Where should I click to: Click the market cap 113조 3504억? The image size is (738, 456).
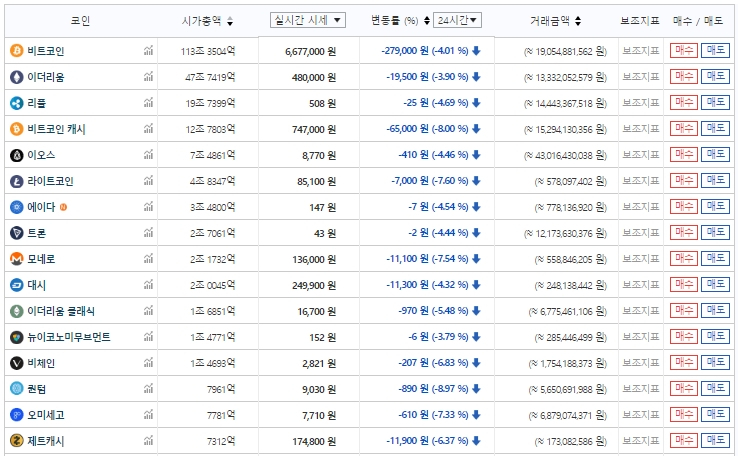(x=208, y=51)
